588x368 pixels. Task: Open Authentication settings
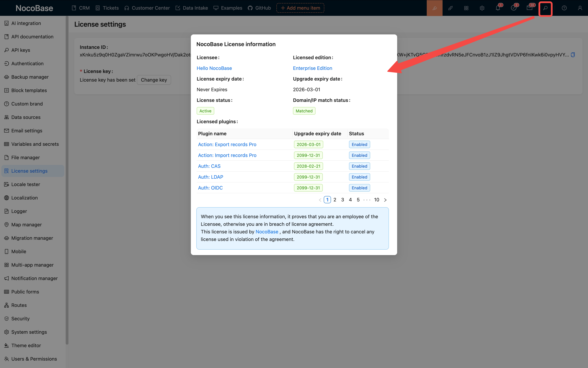pyautogui.click(x=33, y=64)
